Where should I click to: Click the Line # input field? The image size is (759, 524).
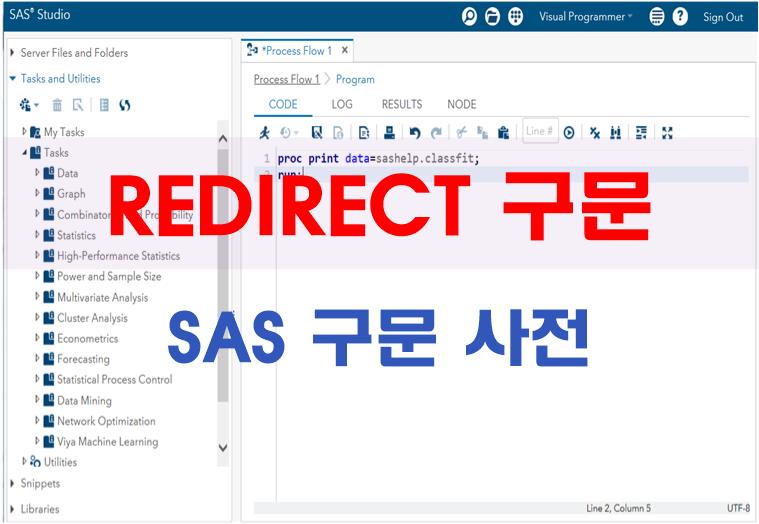(540, 131)
